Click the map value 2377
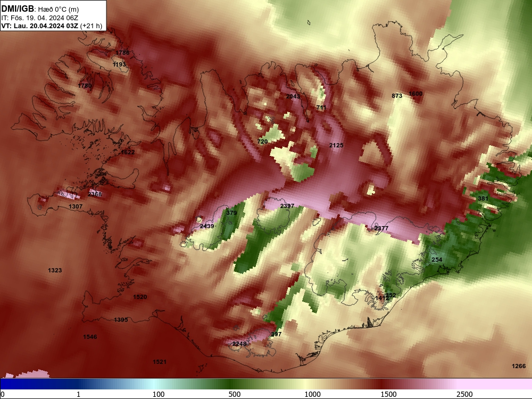The image size is (532, 399). point(381,228)
